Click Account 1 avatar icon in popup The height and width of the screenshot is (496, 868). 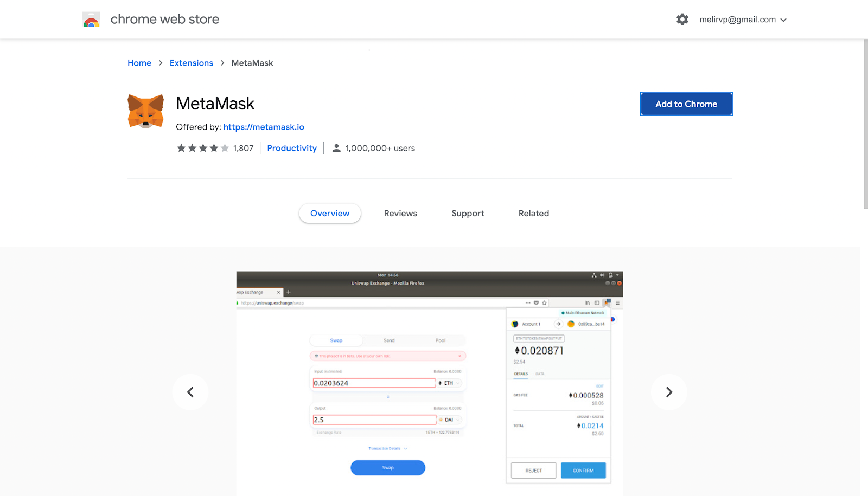515,324
